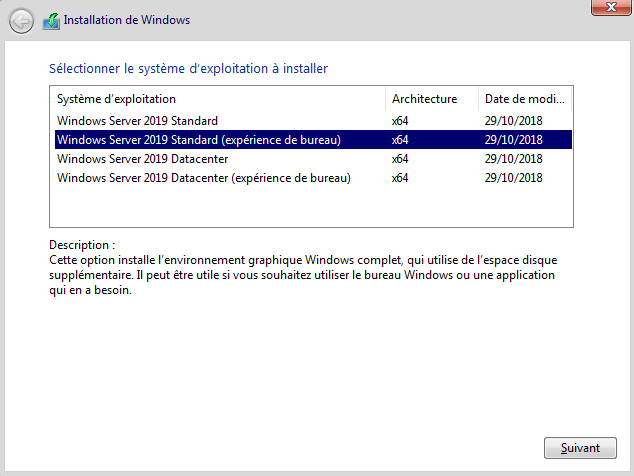Click empty area below the OS list entries

(300, 208)
